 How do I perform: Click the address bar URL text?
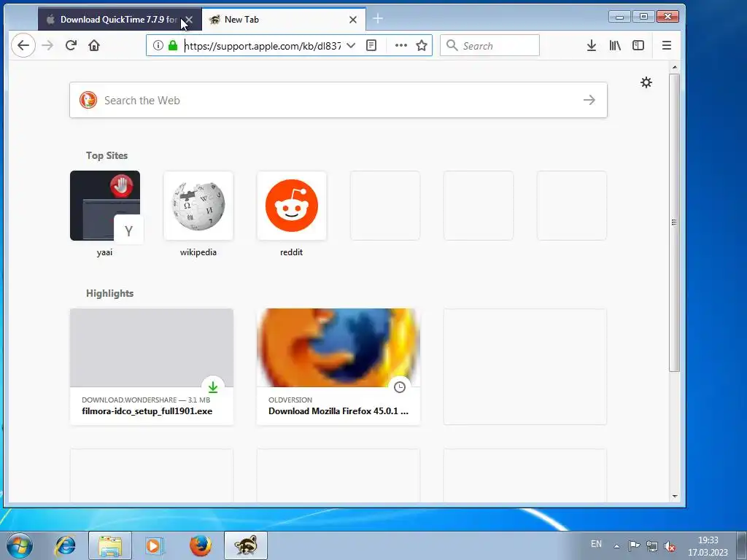(263, 46)
